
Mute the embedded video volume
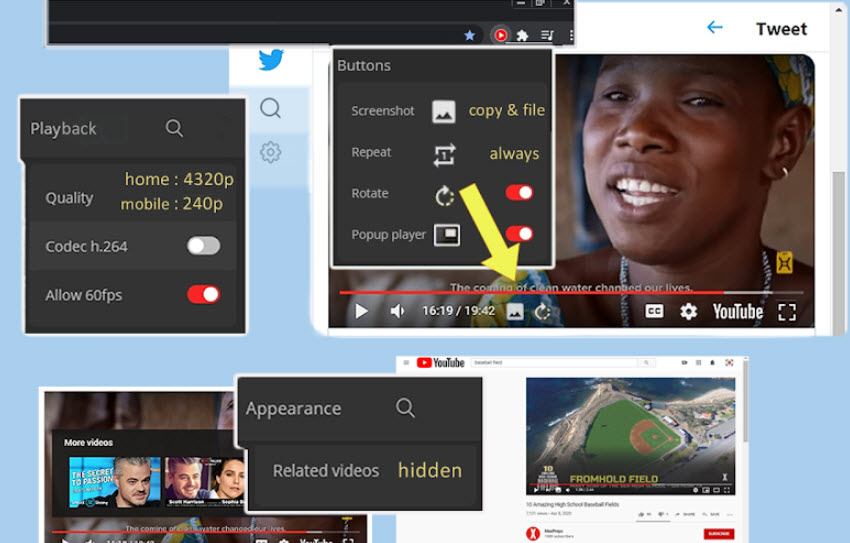pos(397,311)
